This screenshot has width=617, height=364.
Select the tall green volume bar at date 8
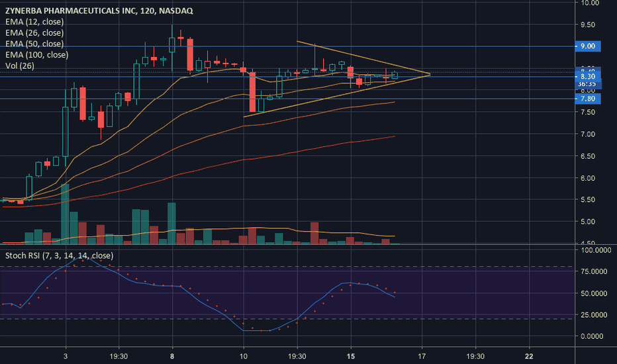171,224
